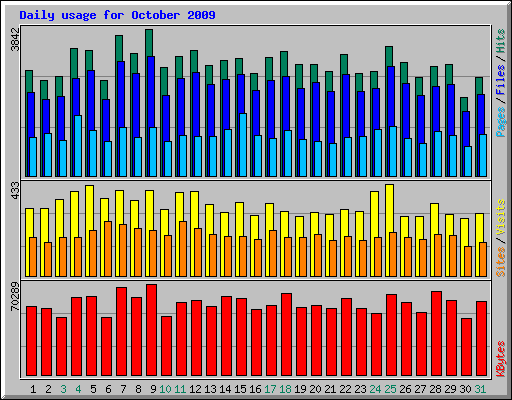Click the Sites legend label

click(x=500, y=262)
